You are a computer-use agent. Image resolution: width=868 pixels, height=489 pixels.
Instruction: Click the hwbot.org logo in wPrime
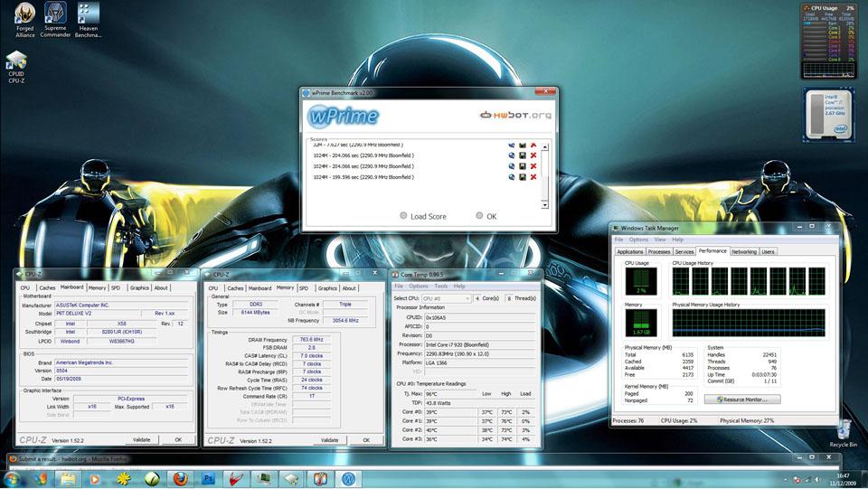tap(515, 115)
